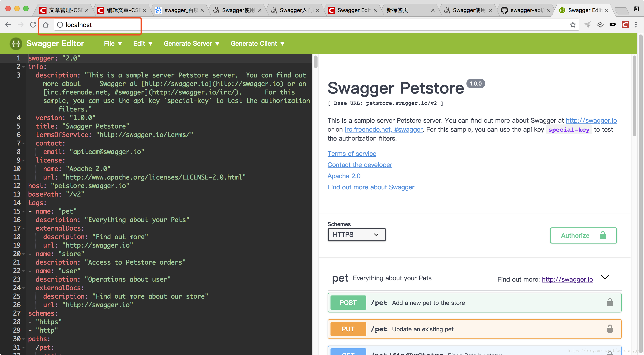Open Find out more about Swagger link
Viewport: 644px width, 355px height.
tap(371, 187)
